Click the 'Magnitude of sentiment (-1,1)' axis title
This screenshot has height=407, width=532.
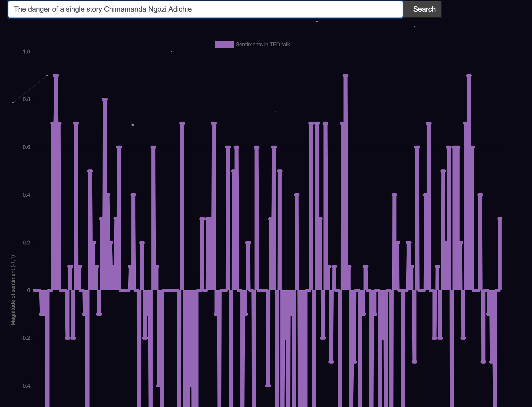tap(13, 290)
